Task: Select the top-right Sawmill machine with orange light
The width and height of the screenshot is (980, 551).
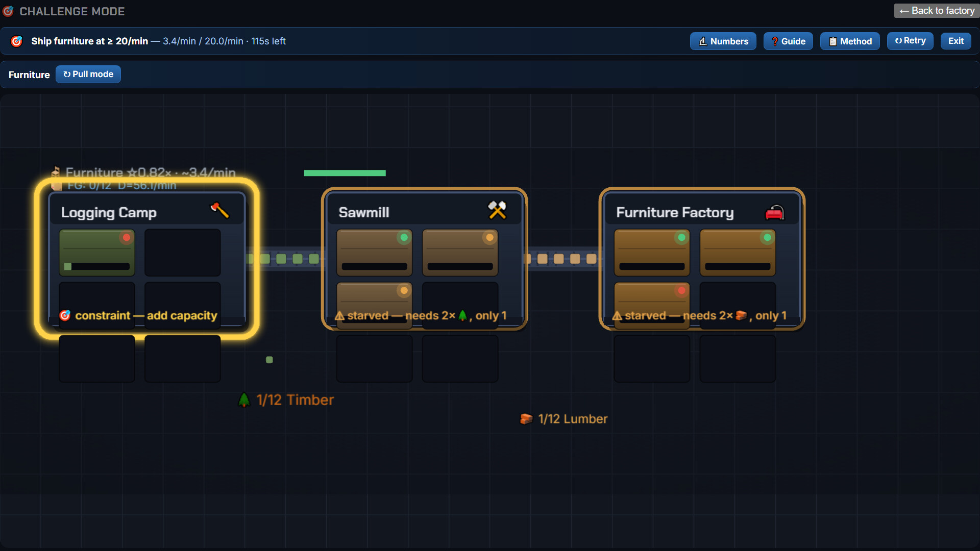Action: pyautogui.click(x=460, y=253)
